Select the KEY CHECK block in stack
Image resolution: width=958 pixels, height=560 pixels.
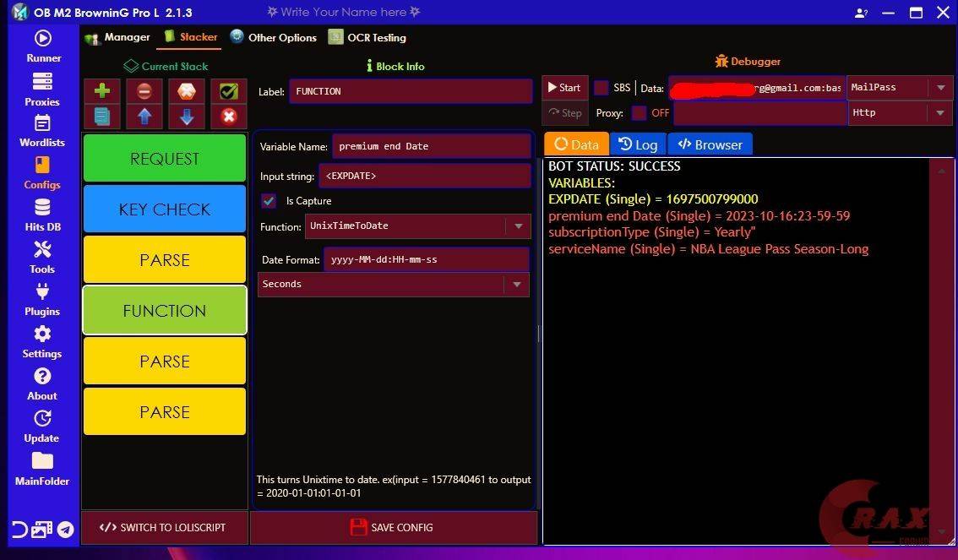tap(165, 209)
